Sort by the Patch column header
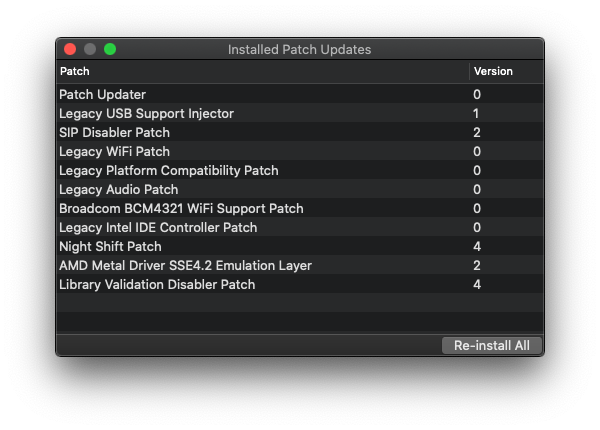This screenshot has width=600, height=430. [263, 72]
